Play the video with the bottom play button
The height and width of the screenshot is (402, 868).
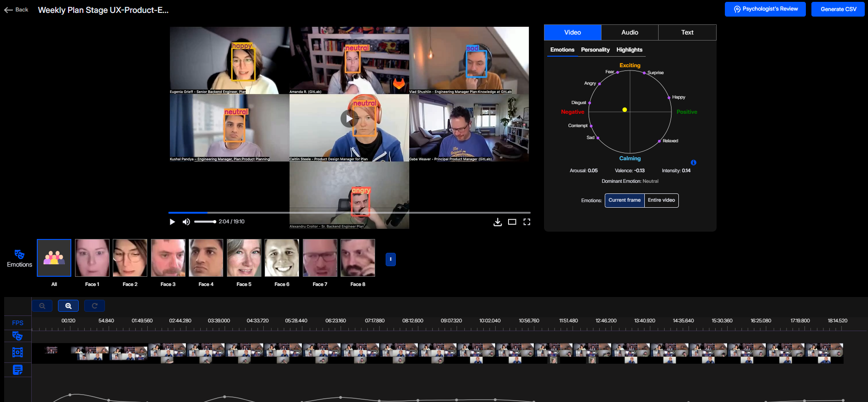172,222
